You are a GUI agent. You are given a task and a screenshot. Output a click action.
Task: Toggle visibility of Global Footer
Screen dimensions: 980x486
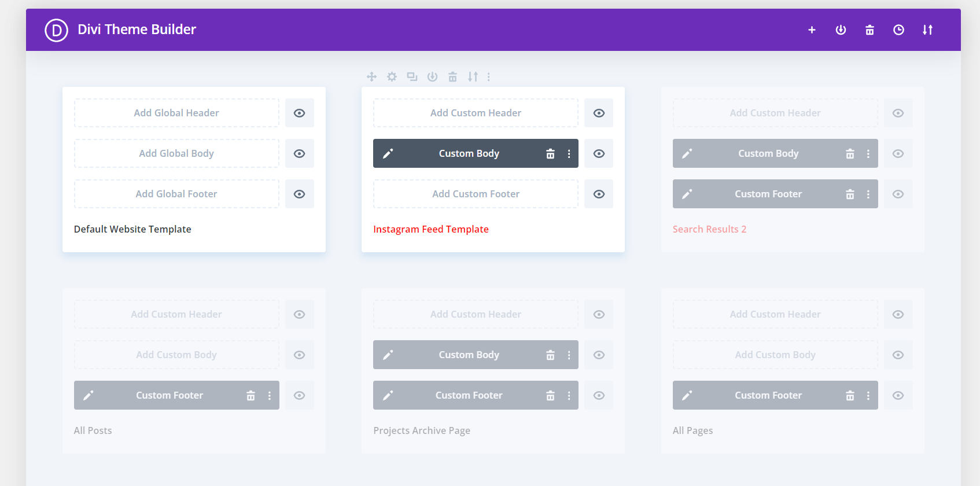click(x=299, y=194)
